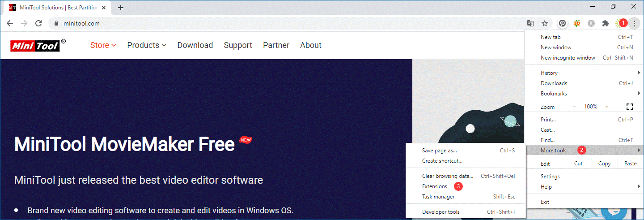Open Developer tools from submenu
644x220 pixels.
(x=466, y=212)
